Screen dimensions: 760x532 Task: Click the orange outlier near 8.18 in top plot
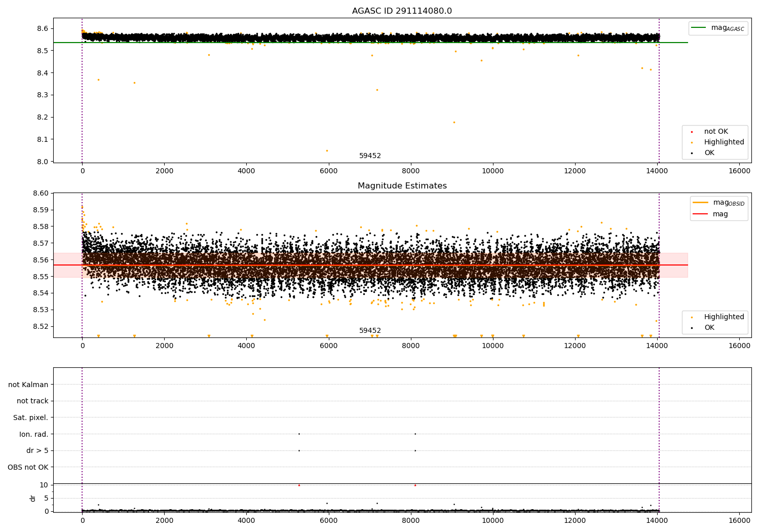[x=454, y=122]
